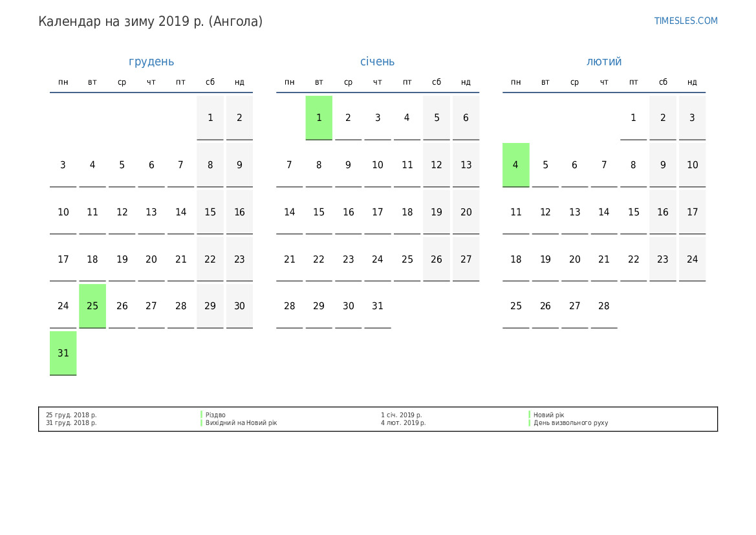Select Saturday December 1 cell
Viewport: 756px width, 535px height.
pyautogui.click(x=210, y=118)
